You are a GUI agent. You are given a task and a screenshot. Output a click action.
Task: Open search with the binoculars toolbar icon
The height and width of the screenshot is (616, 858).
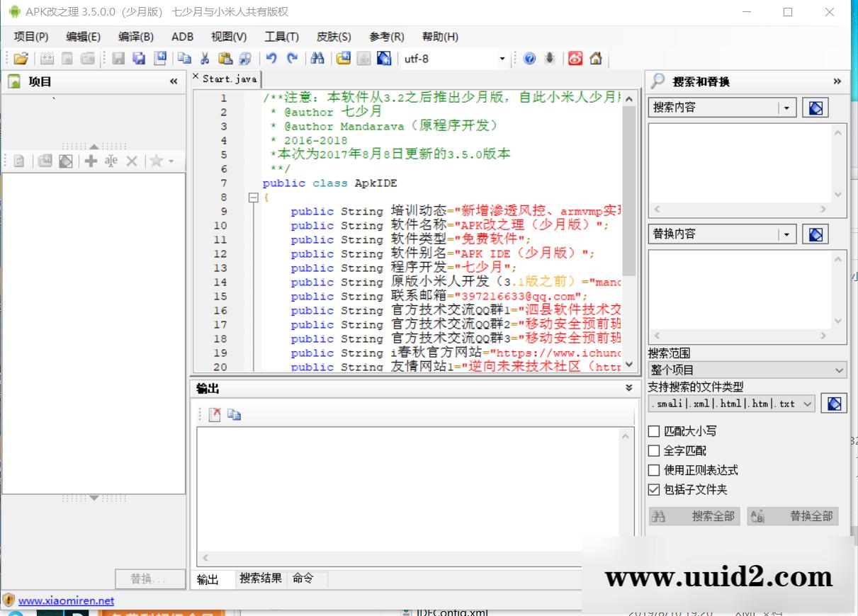click(317, 59)
